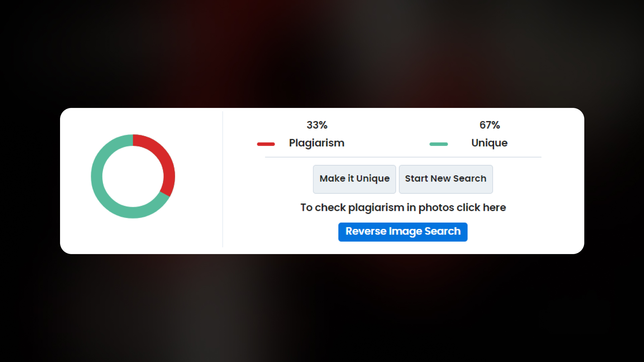Click the 67% unique percentage value
Viewport: 644px width, 362px height.
point(489,125)
